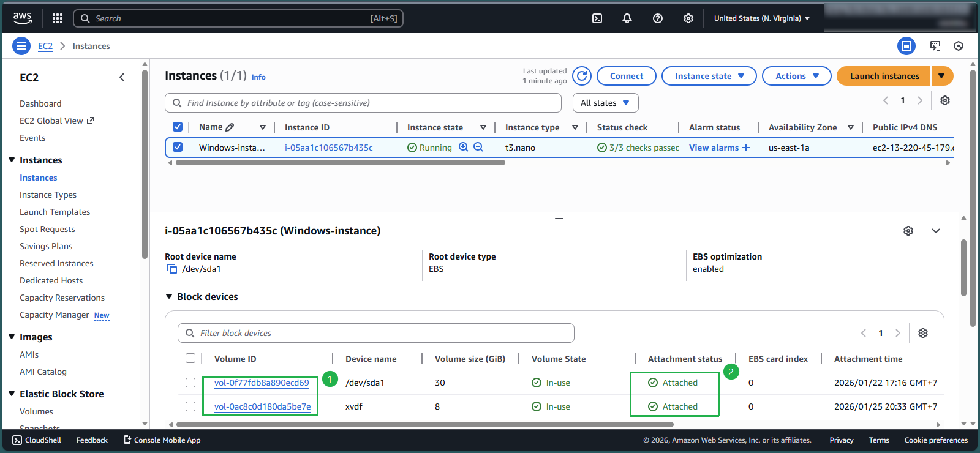Go to next page of block devices
The image size is (980, 453).
898,333
